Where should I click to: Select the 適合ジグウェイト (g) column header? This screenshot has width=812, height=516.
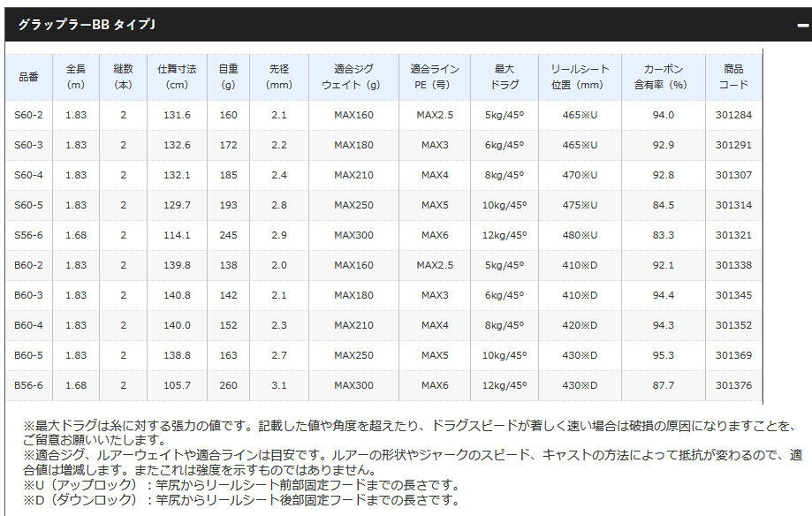(353, 77)
